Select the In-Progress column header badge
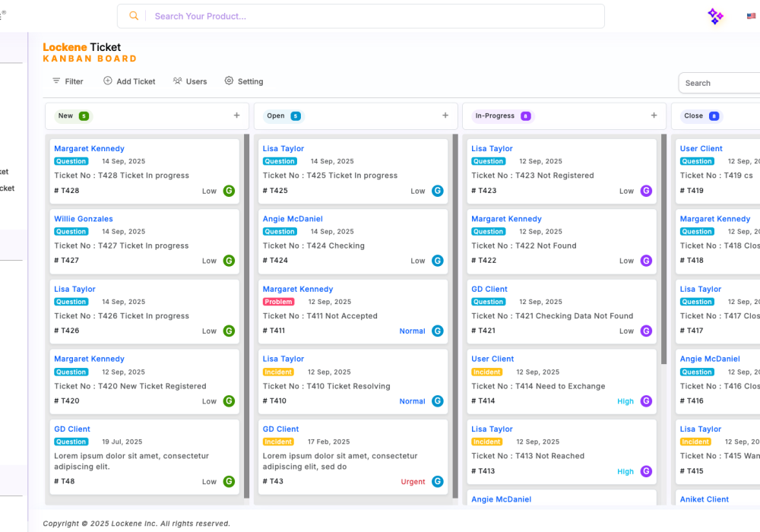760x532 pixels. click(x=502, y=116)
